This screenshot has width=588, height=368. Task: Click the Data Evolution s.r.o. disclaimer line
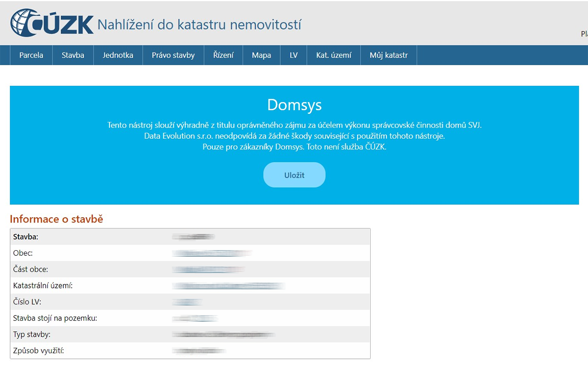click(294, 136)
